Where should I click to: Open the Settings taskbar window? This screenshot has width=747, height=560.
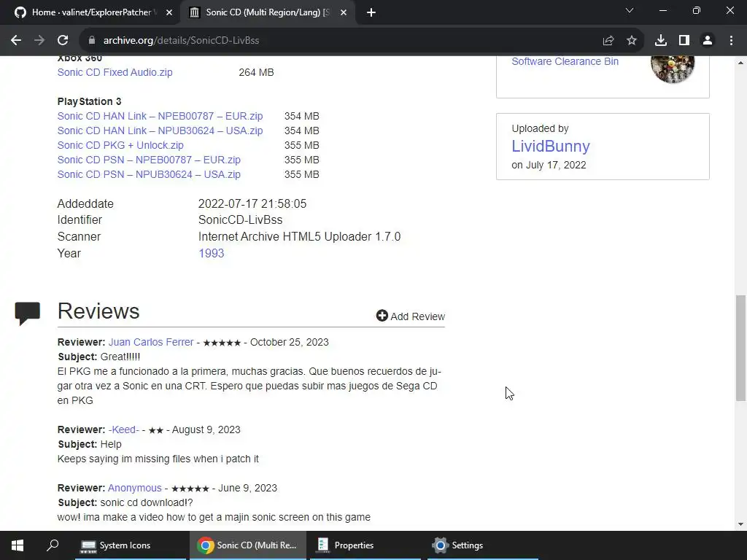[483, 545]
